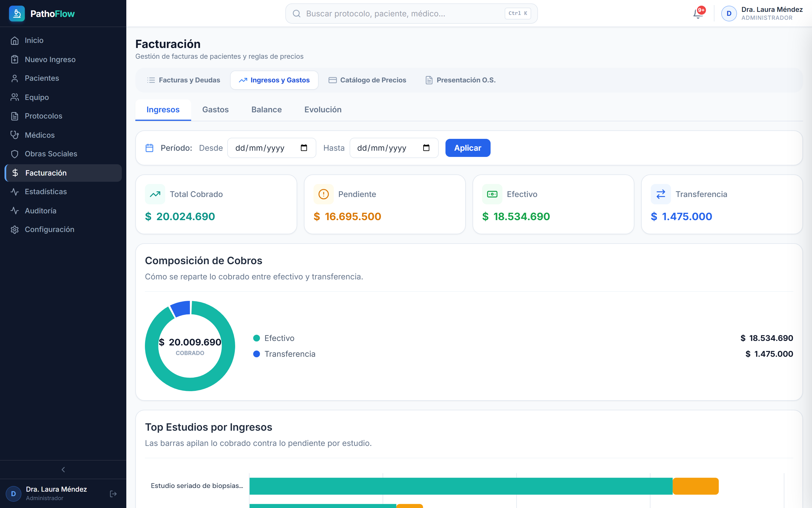Switch to the Gastos sub-tab

click(x=215, y=110)
